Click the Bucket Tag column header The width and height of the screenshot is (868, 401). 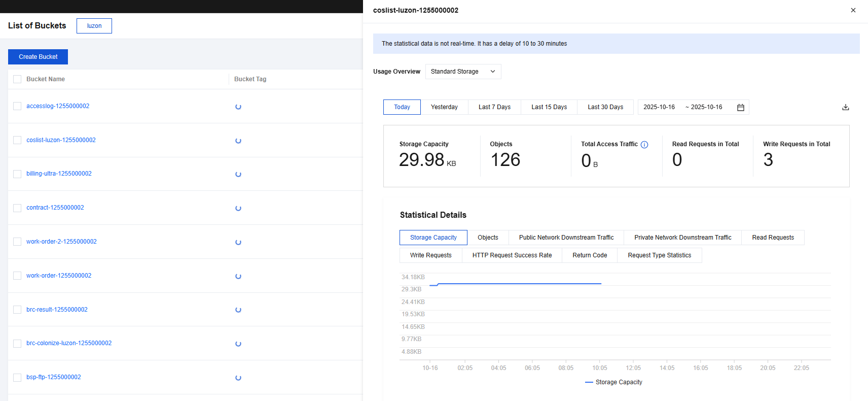point(250,79)
